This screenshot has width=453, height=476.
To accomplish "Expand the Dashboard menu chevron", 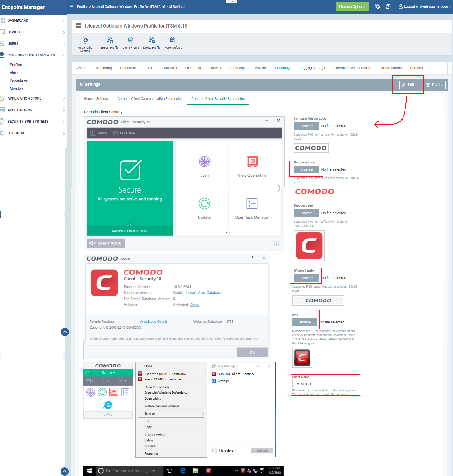I will pyautogui.click(x=64, y=21).
